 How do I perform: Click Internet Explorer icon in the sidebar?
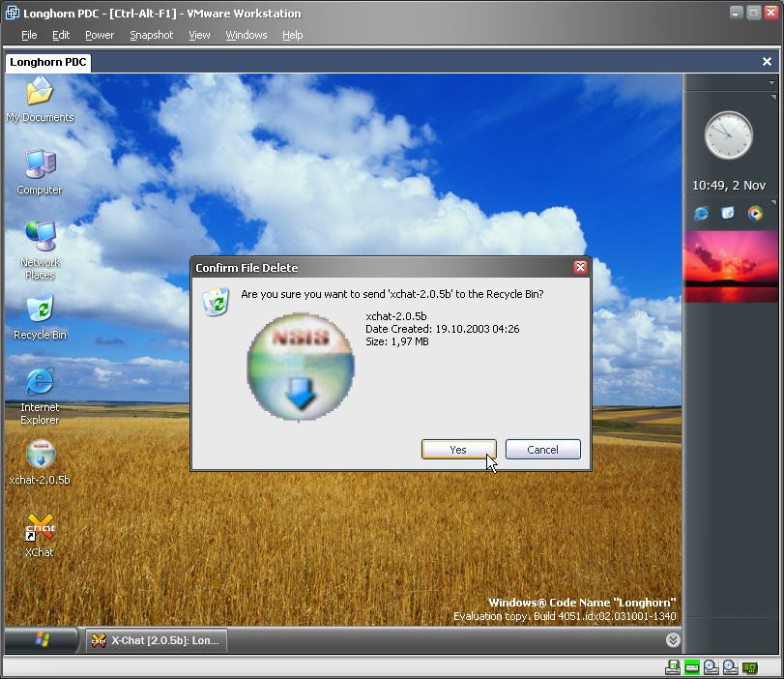tap(701, 213)
